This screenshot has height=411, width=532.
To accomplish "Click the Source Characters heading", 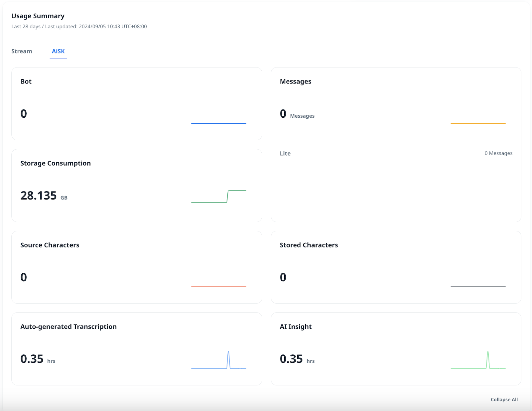I will 50,245.
